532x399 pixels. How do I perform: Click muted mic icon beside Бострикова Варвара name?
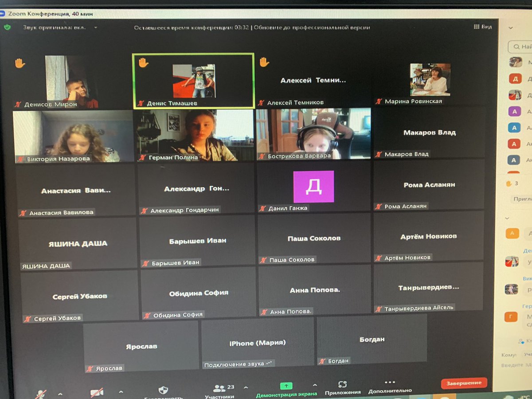[262, 156]
